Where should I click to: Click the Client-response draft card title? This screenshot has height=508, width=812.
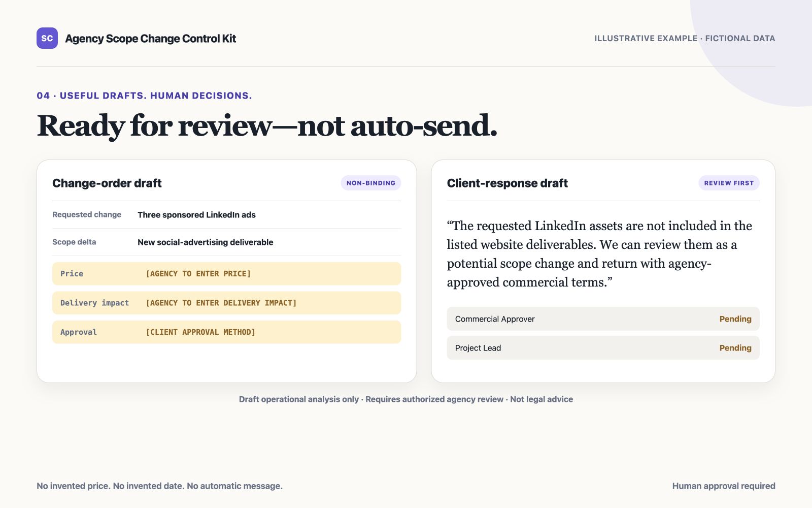point(507,183)
